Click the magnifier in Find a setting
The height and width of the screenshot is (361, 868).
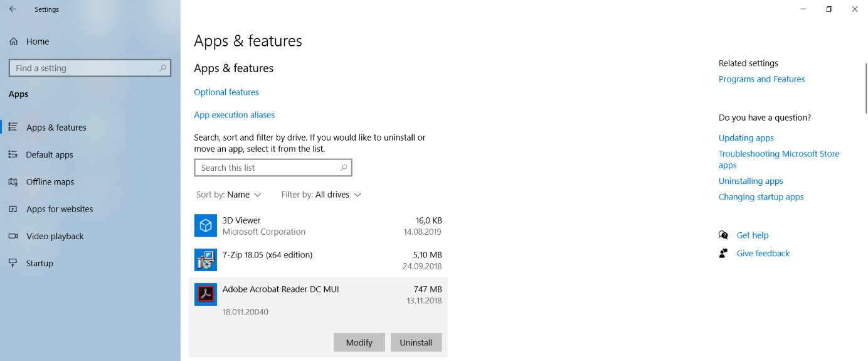coord(163,68)
